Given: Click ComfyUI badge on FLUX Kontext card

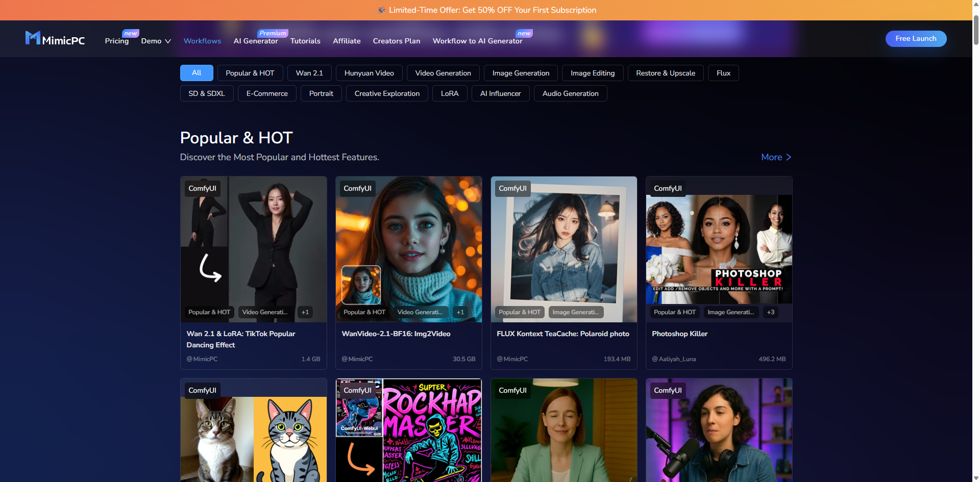Looking at the screenshot, I should [512, 188].
